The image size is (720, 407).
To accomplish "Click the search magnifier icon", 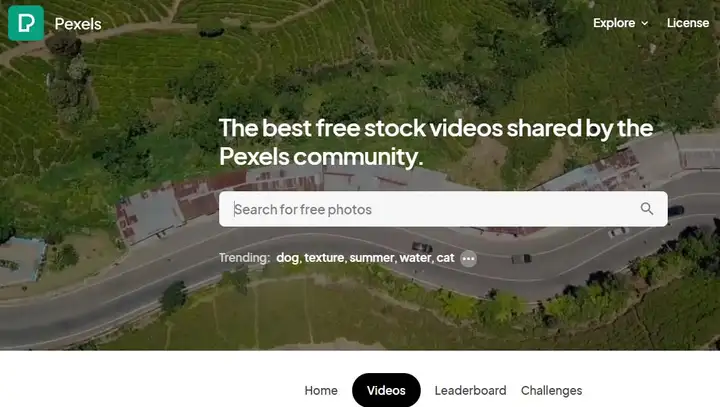I will (647, 209).
